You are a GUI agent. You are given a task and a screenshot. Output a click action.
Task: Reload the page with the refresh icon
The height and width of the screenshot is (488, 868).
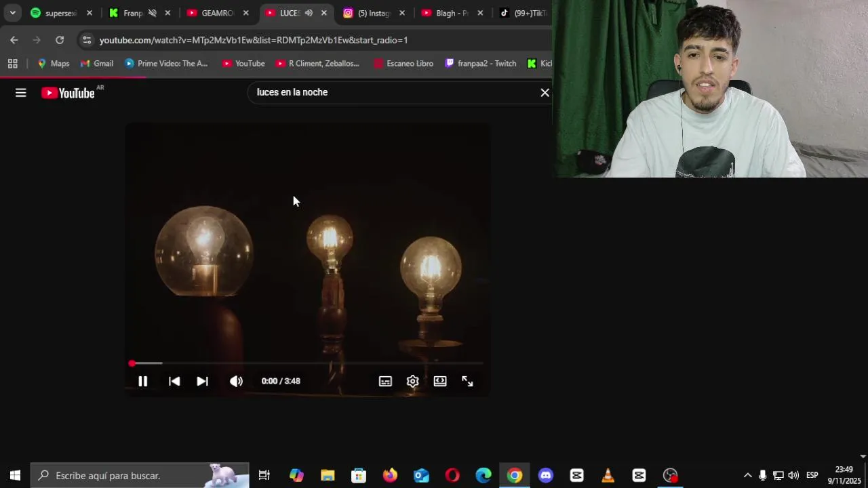[60, 40]
